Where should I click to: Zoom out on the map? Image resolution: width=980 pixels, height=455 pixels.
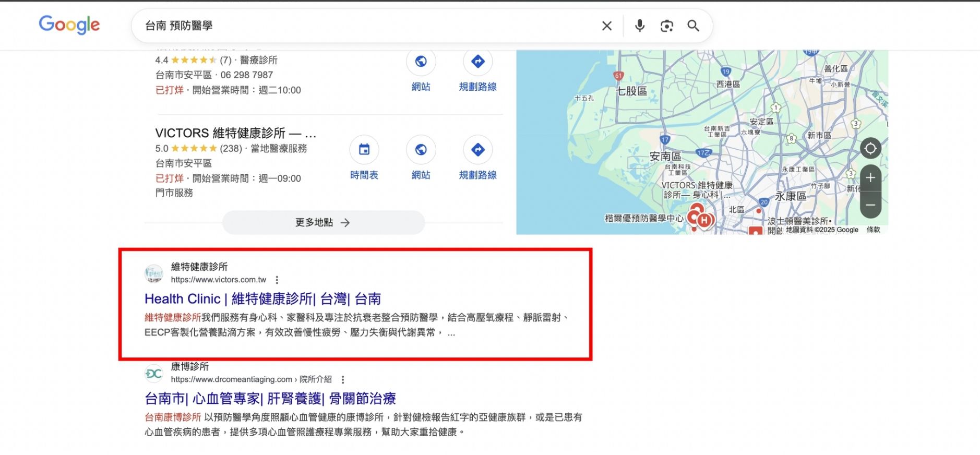[870, 205]
